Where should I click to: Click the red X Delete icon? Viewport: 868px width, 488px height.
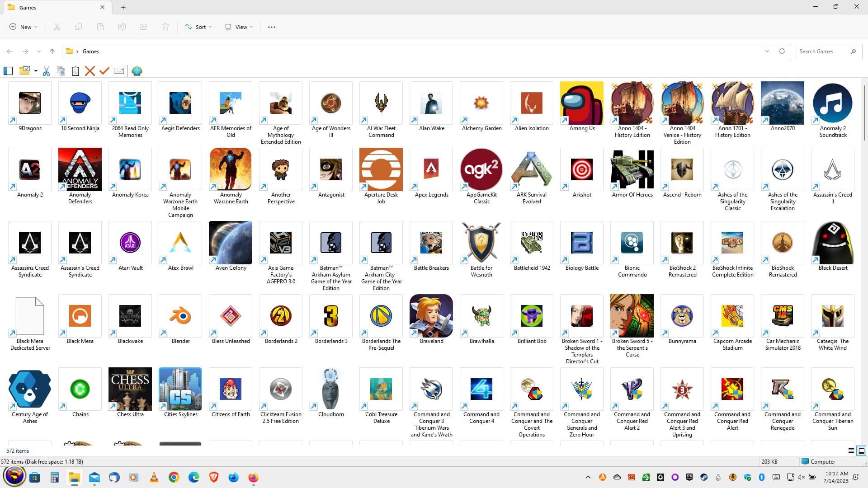pos(90,71)
